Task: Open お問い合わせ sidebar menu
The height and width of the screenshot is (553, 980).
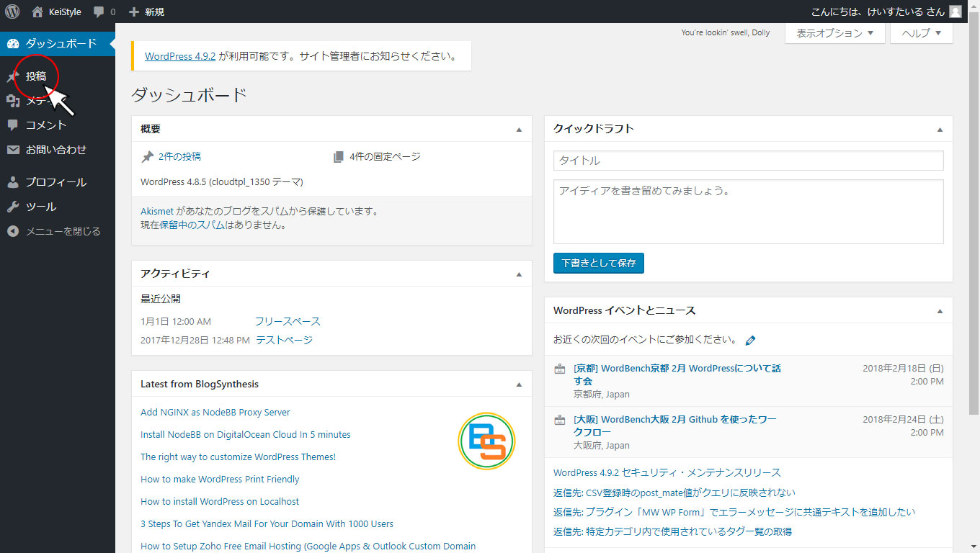Action: click(x=58, y=150)
